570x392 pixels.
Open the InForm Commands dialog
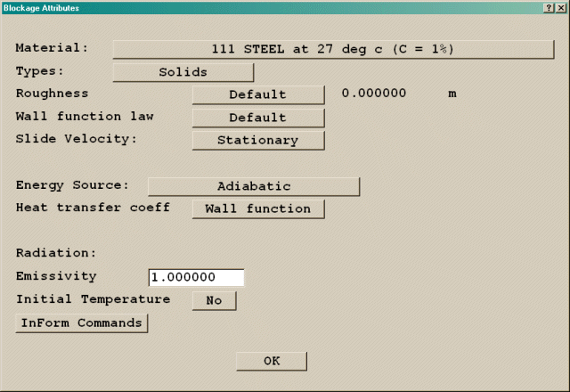click(x=81, y=323)
